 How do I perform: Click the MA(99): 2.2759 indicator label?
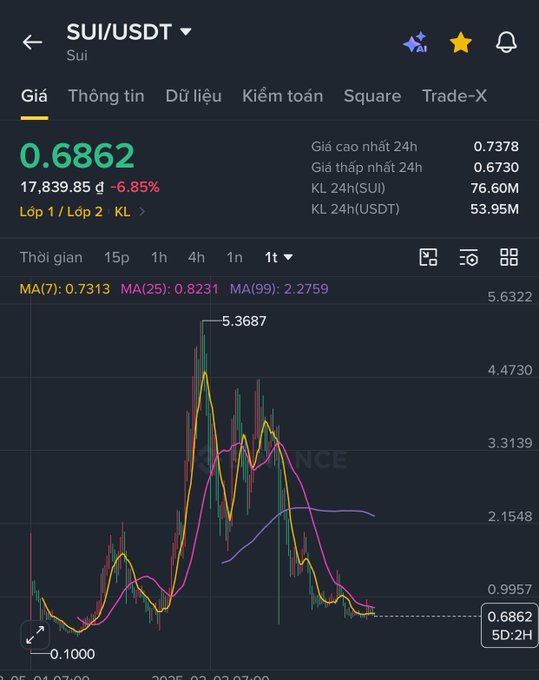279,289
